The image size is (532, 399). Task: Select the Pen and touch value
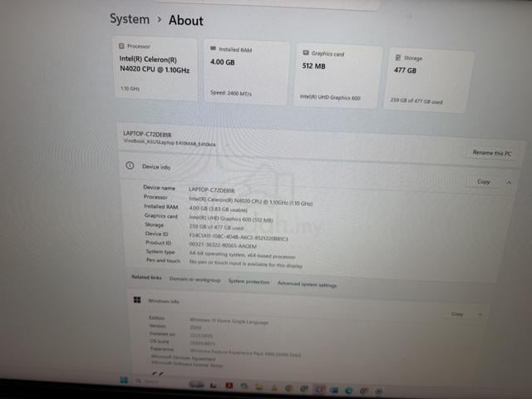[246, 264]
